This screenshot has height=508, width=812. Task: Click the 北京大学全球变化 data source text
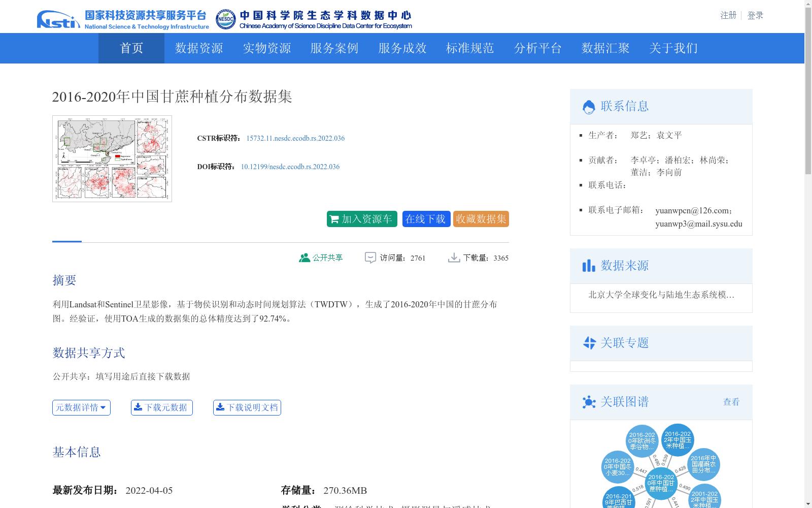click(x=661, y=295)
